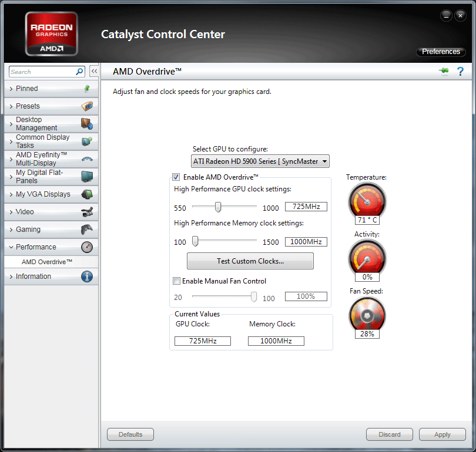Click the Fan Speed gauge dial
Screen dimensions: 476x452
pos(367,315)
